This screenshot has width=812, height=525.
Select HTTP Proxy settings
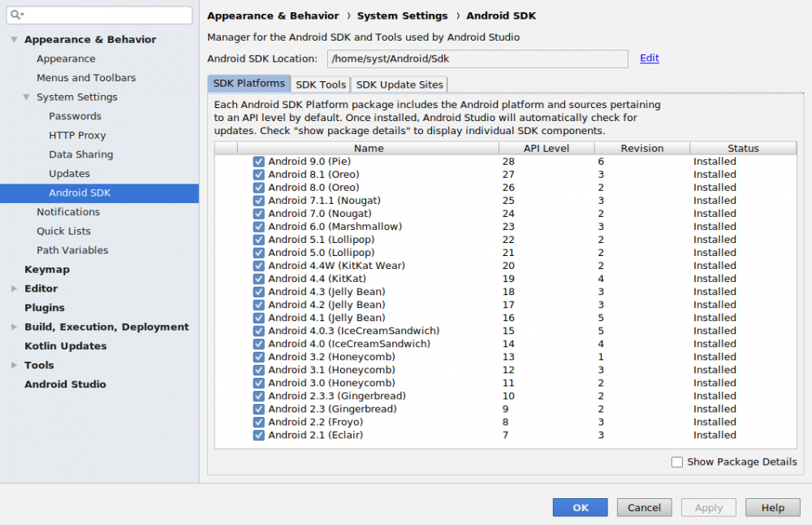pyautogui.click(x=77, y=135)
